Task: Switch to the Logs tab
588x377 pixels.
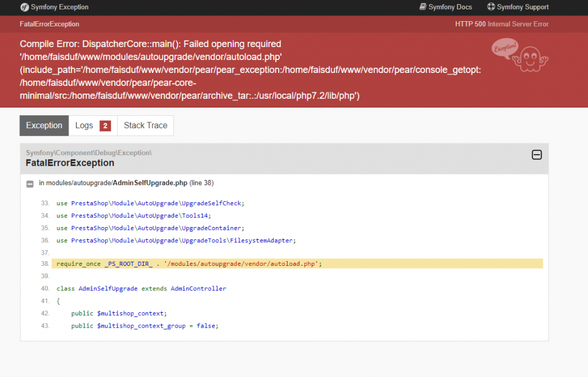Action: 93,125
